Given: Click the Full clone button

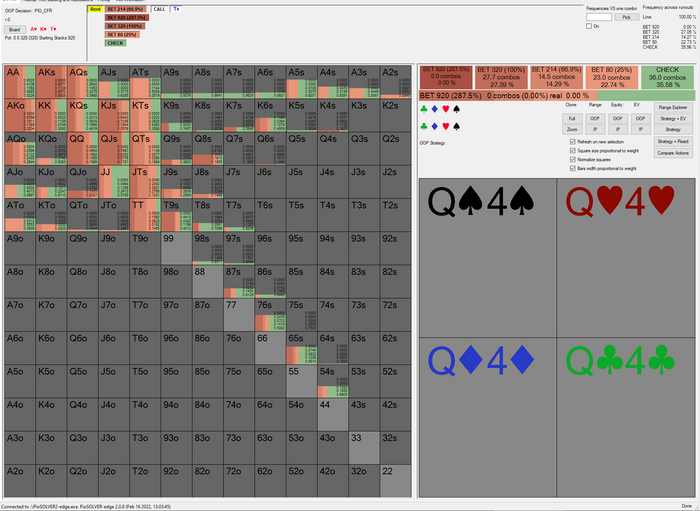Looking at the screenshot, I should coord(572,118).
